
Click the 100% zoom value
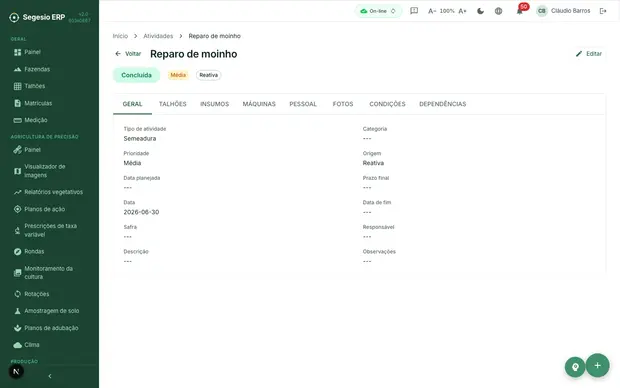tap(447, 11)
